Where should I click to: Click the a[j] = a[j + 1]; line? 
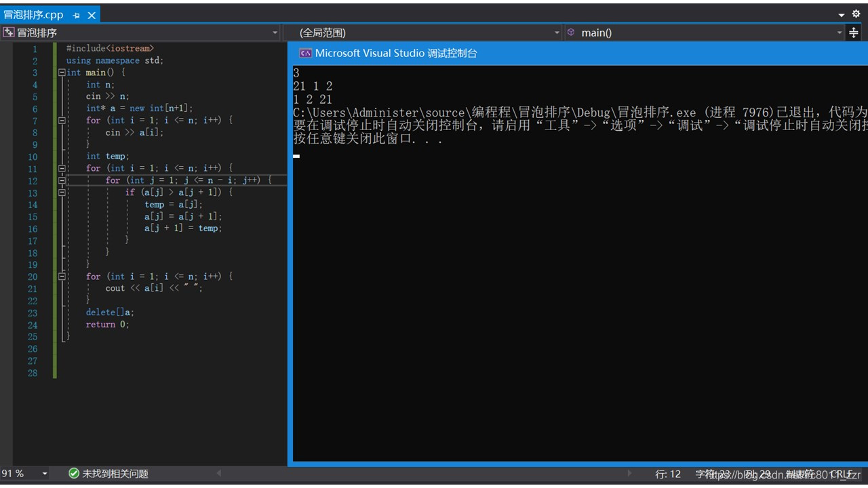pos(183,216)
